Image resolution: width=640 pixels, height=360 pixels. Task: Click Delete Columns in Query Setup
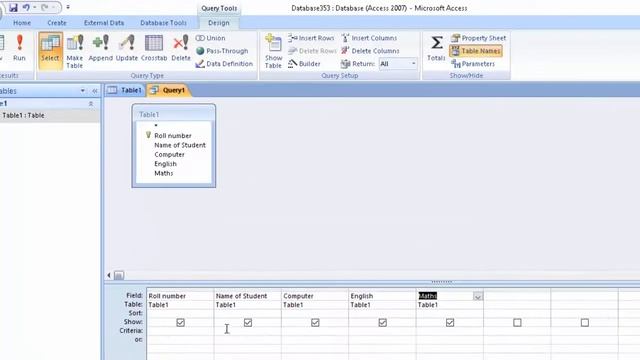coord(370,51)
